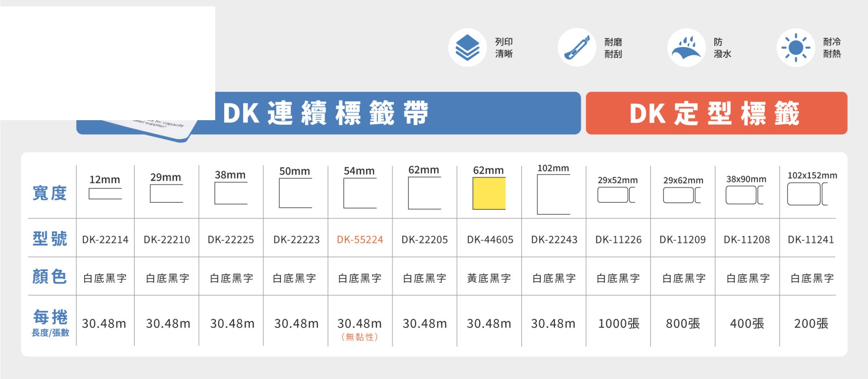
Task: Select model number DK-22223
Action: click(x=297, y=240)
